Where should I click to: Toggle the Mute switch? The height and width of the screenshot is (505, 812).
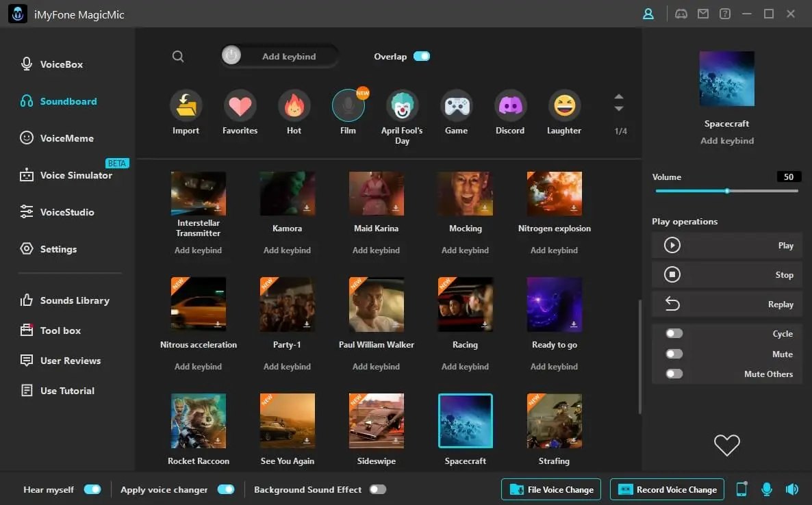[674, 354]
